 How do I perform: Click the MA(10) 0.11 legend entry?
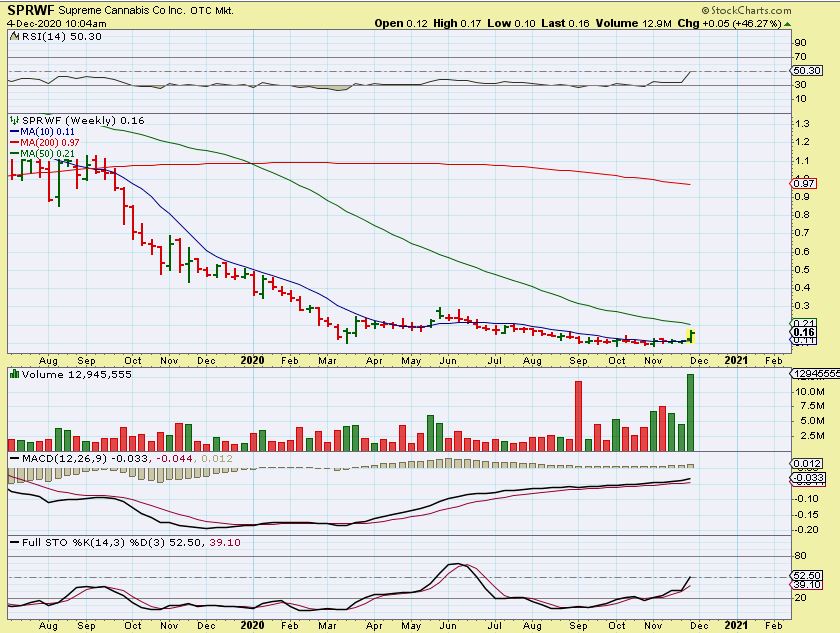pyautogui.click(x=42, y=132)
